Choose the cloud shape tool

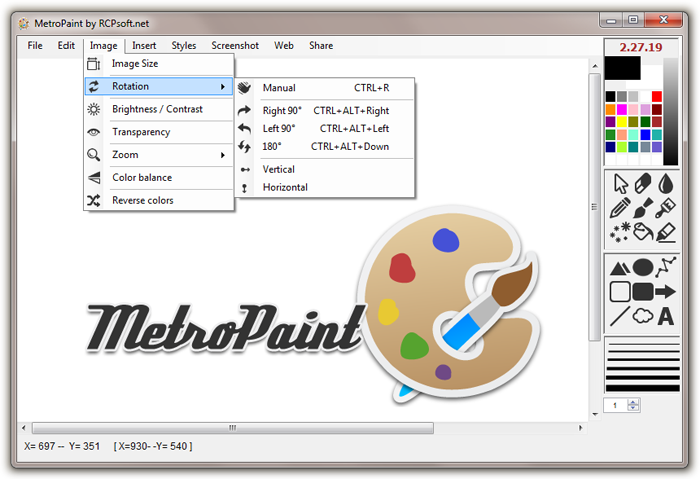click(x=643, y=316)
